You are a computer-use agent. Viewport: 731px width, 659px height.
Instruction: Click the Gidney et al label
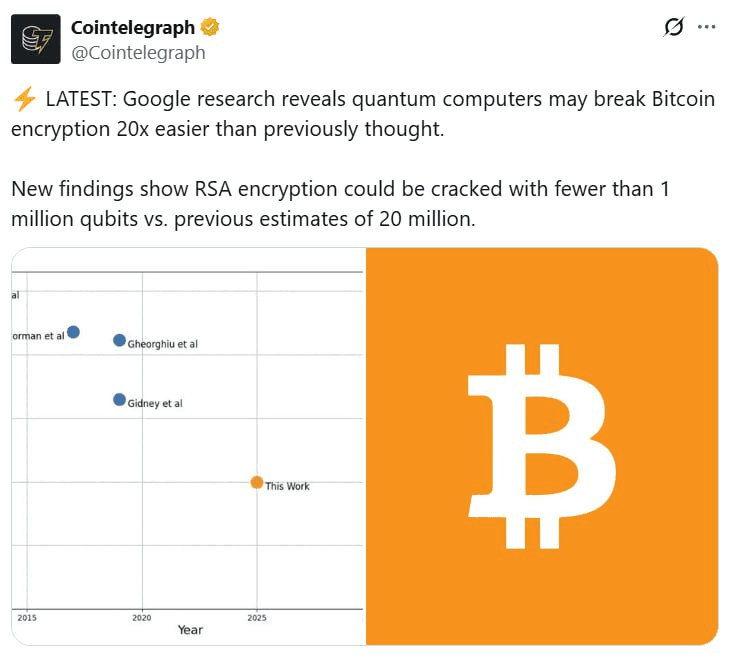tap(155, 404)
